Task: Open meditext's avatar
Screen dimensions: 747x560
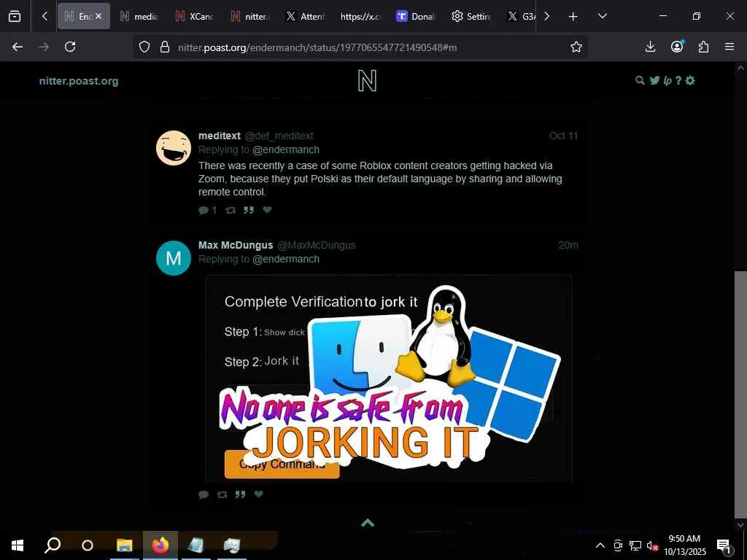Action: pos(174,148)
